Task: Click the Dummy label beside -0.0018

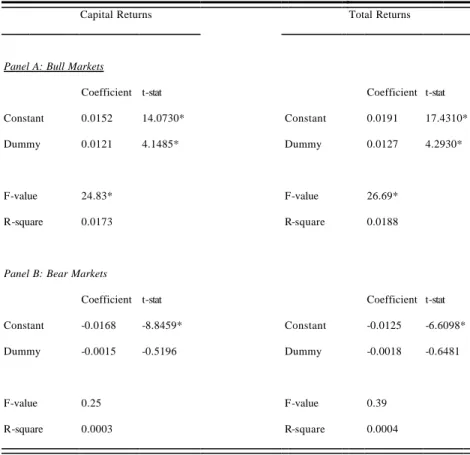Action: (x=303, y=352)
